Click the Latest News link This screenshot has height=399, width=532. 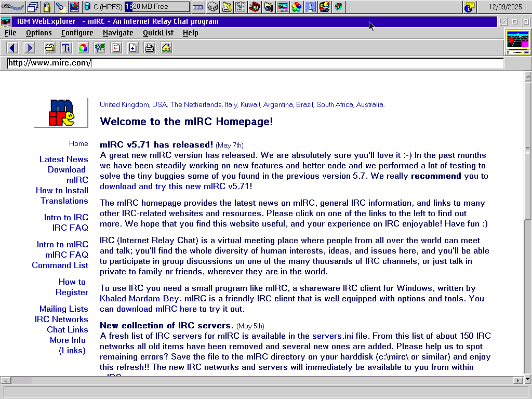63,159
